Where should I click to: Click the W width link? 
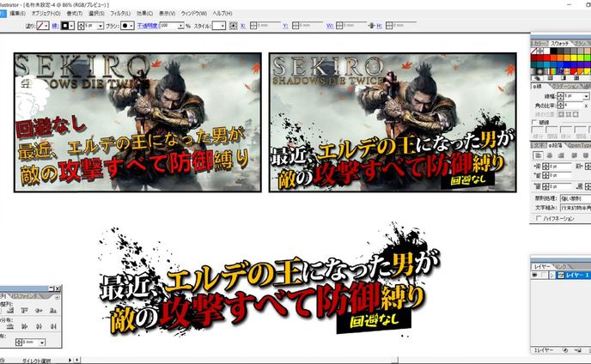[330, 26]
